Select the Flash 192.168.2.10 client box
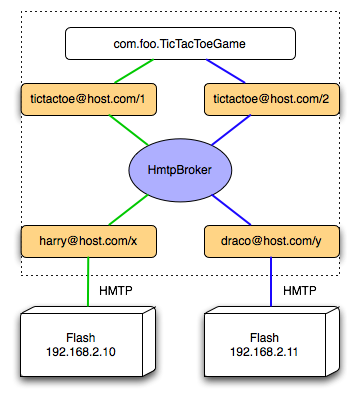Viewport: 360px width, 401px height. click(88, 342)
